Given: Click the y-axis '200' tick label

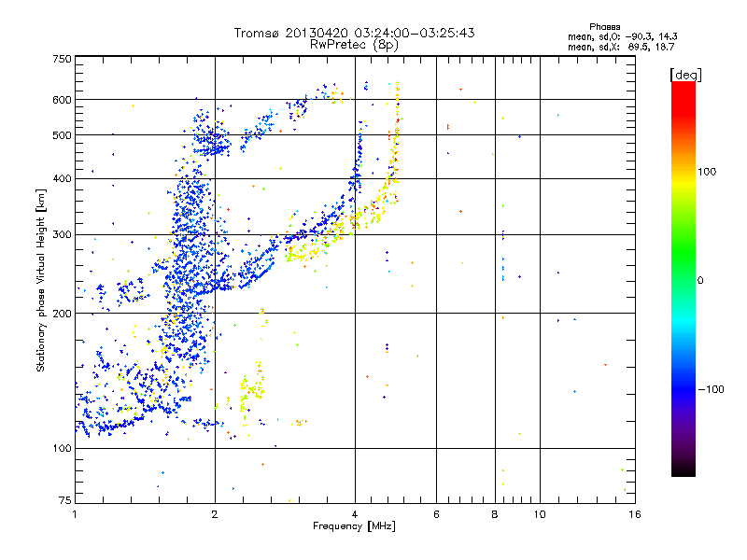Looking at the screenshot, I should pyautogui.click(x=62, y=314).
